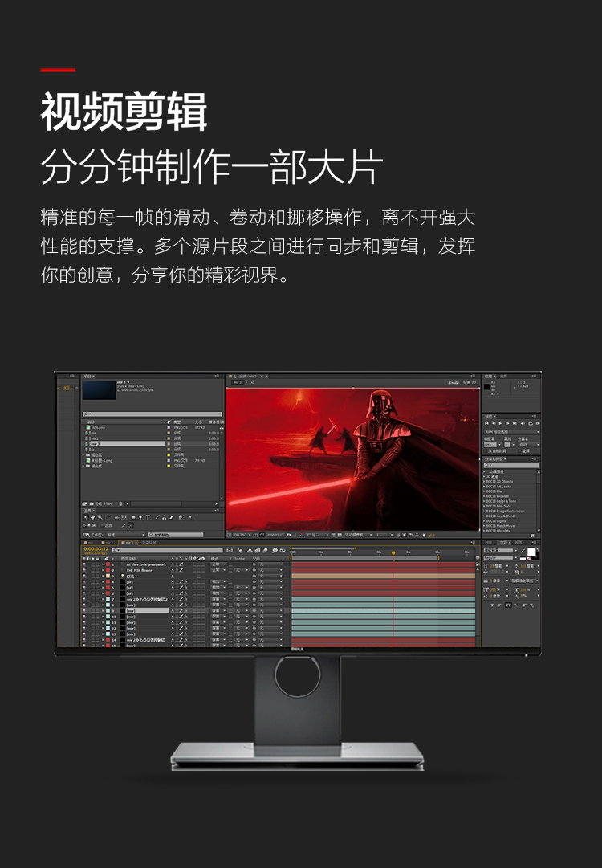
Task: Select the Clone Stamp tool
Action: point(164,517)
